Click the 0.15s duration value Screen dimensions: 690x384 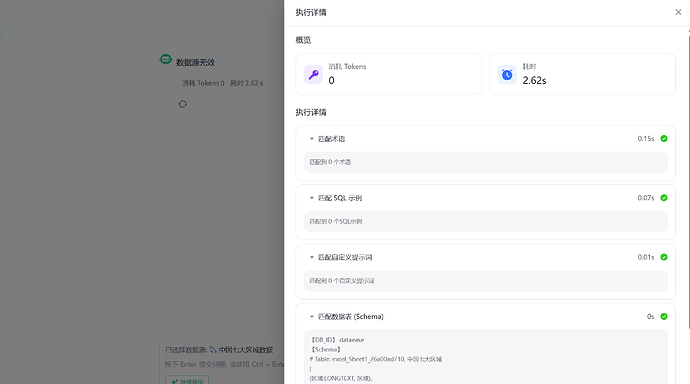(646, 139)
